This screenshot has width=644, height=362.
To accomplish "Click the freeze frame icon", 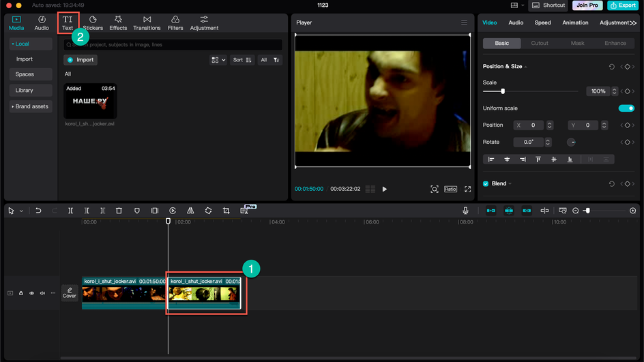I will [154, 211].
